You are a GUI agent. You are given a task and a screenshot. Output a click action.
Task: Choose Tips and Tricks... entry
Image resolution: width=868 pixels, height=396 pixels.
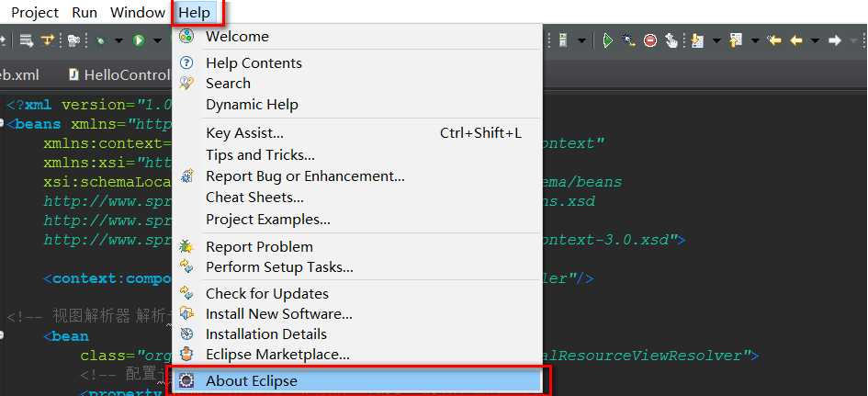coord(357,154)
